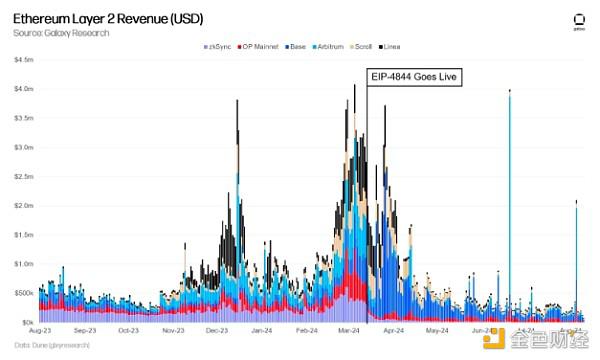Click the Nov-23 x-axis label
600x360 pixels.
173,330
